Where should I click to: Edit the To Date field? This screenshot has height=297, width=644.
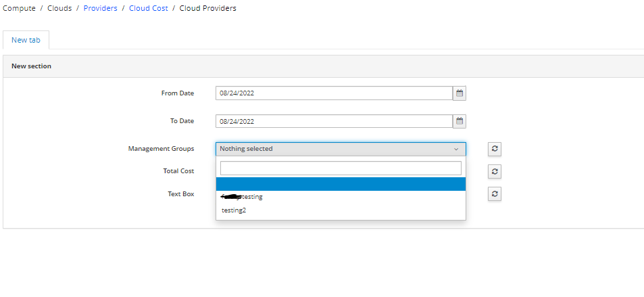(335, 121)
